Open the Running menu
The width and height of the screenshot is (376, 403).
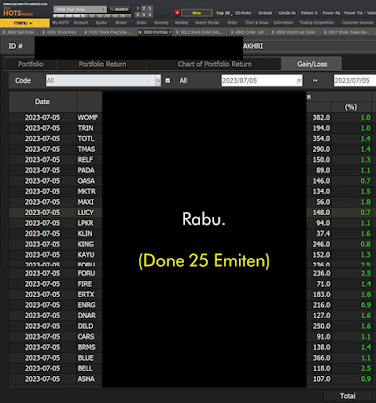[161, 23]
